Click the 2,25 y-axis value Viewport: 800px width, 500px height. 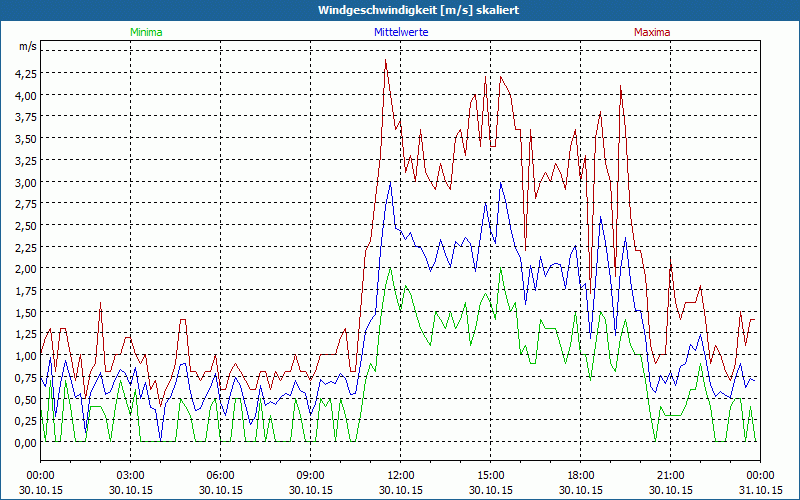click(26, 247)
